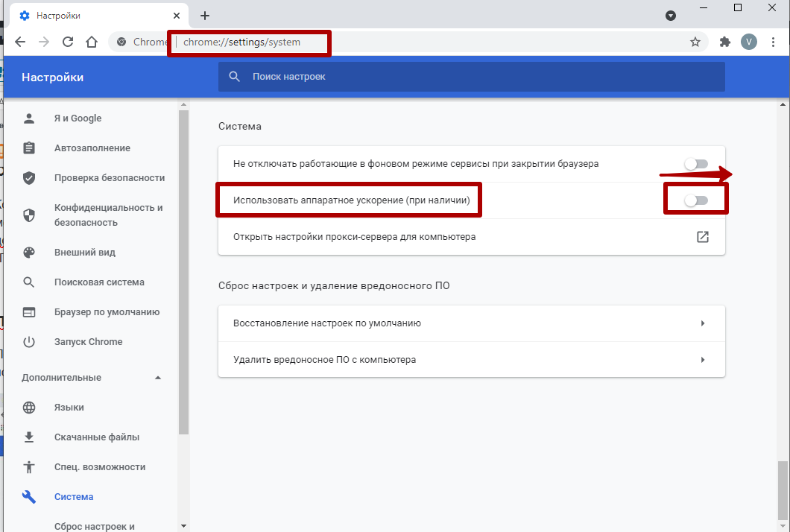Click Сброс настроек и удаление heading
The image size is (790, 532).
point(334,285)
